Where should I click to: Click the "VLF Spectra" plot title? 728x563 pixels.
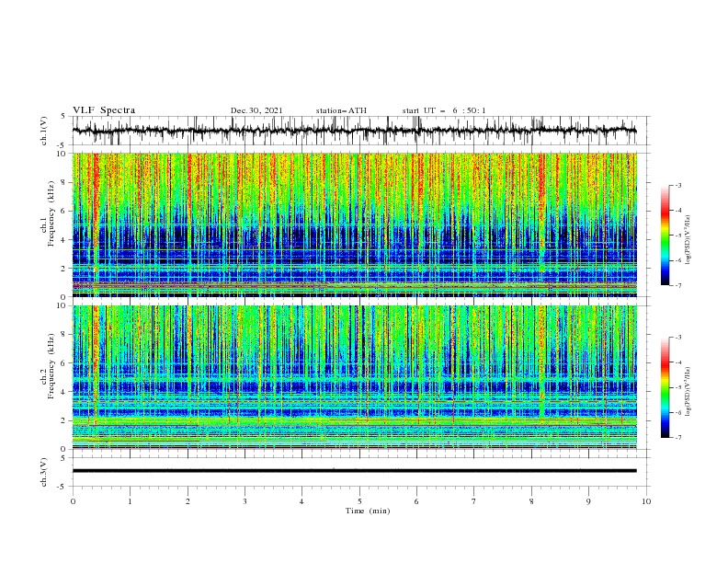pos(104,110)
